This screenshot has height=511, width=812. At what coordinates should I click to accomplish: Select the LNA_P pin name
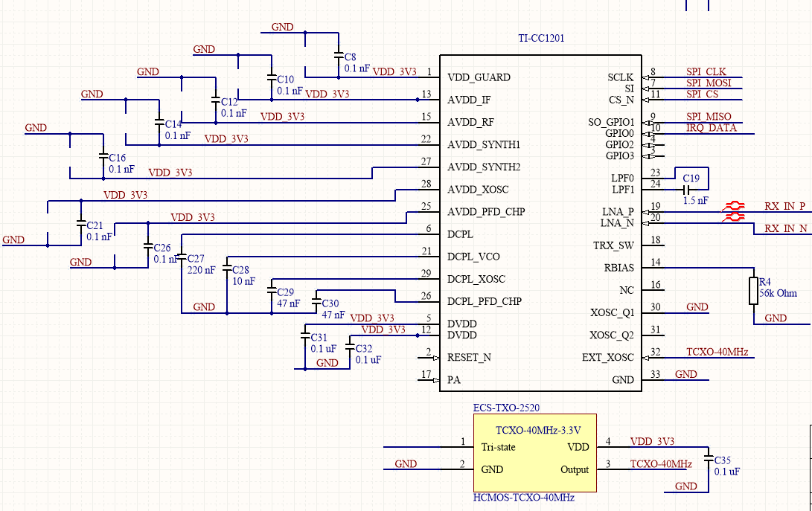point(618,212)
